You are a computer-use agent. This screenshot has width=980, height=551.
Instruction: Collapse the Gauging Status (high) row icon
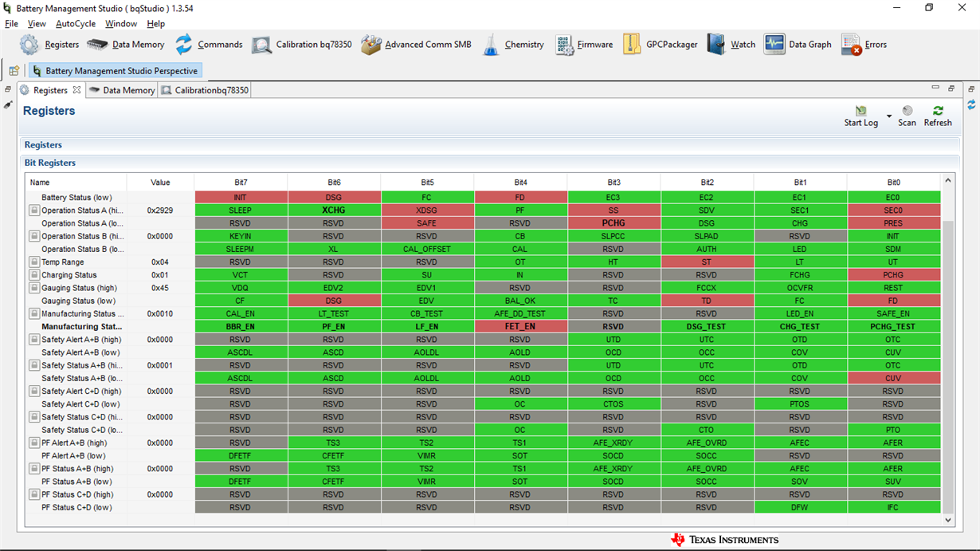click(x=34, y=288)
